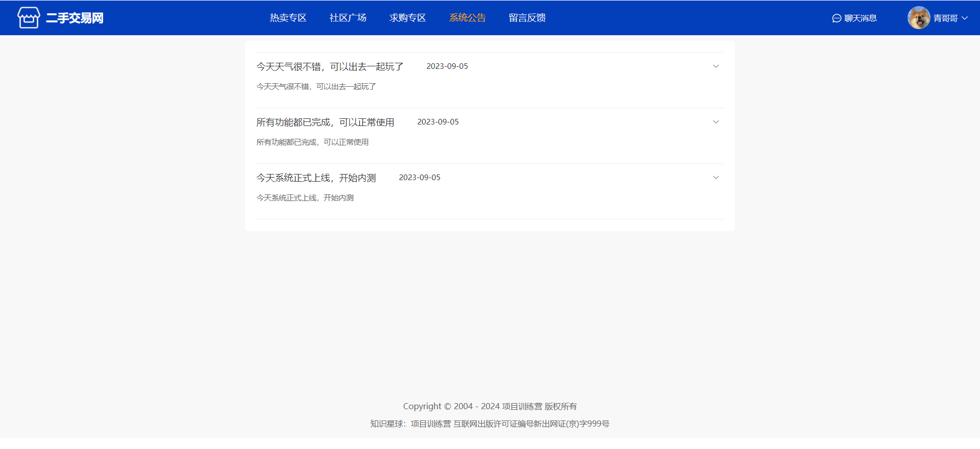Click the date beside 今天天气很不错 title

coord(447,66)
